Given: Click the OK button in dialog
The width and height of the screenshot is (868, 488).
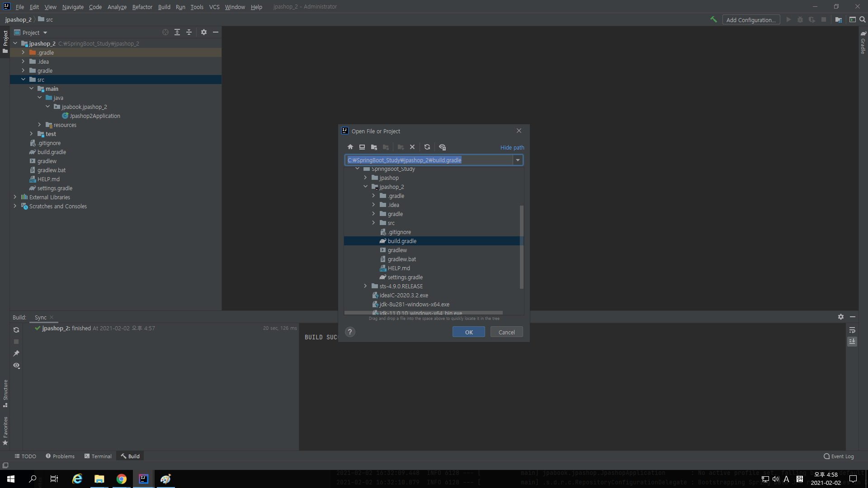Looking at the screenshot, I should (469, 332).
